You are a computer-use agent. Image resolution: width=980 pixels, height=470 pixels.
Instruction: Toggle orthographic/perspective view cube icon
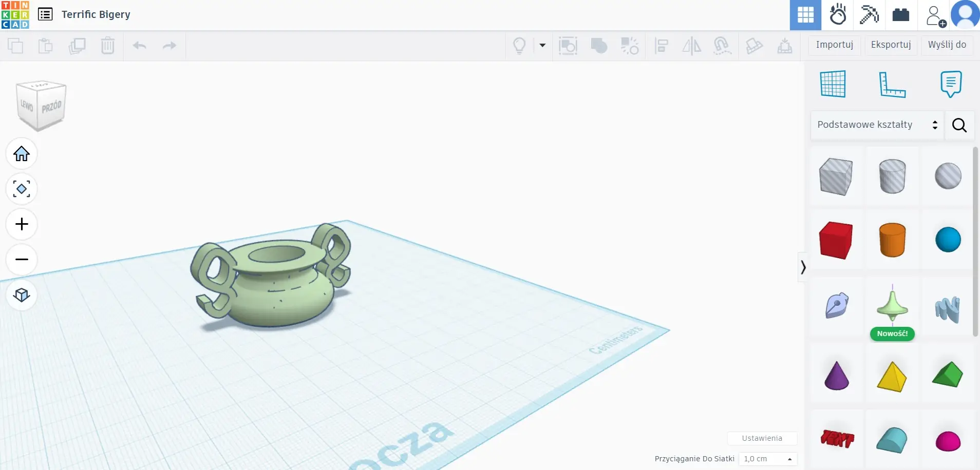pos(22,295)
